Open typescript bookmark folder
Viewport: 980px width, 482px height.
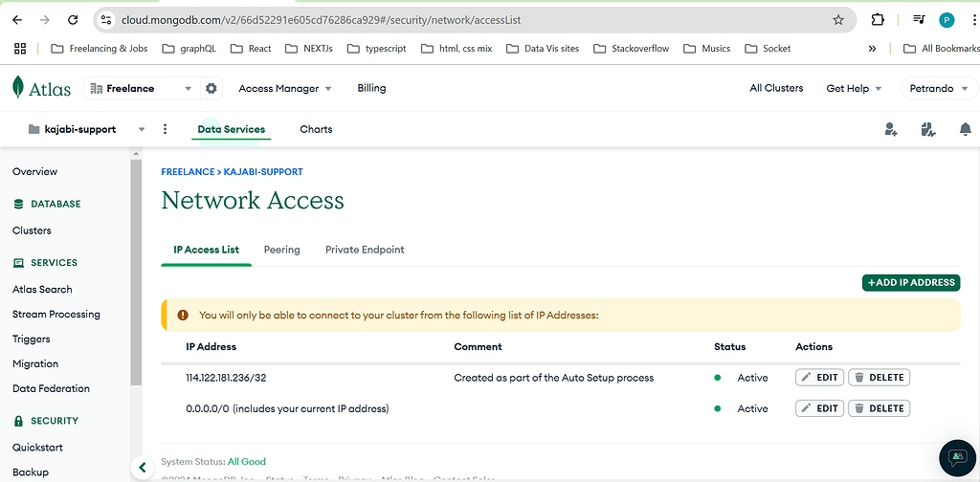click(x=376, y=48)
